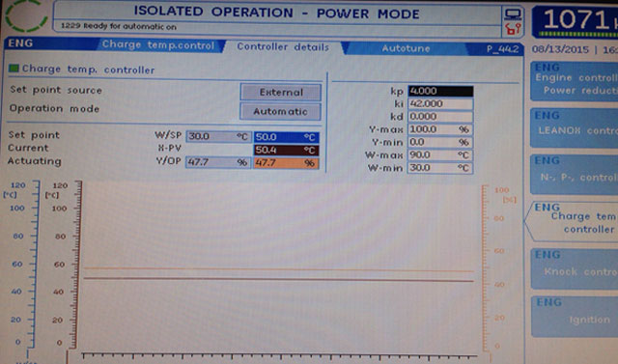
Task: Click the Operation mode label
Action: tap(54, 108)
